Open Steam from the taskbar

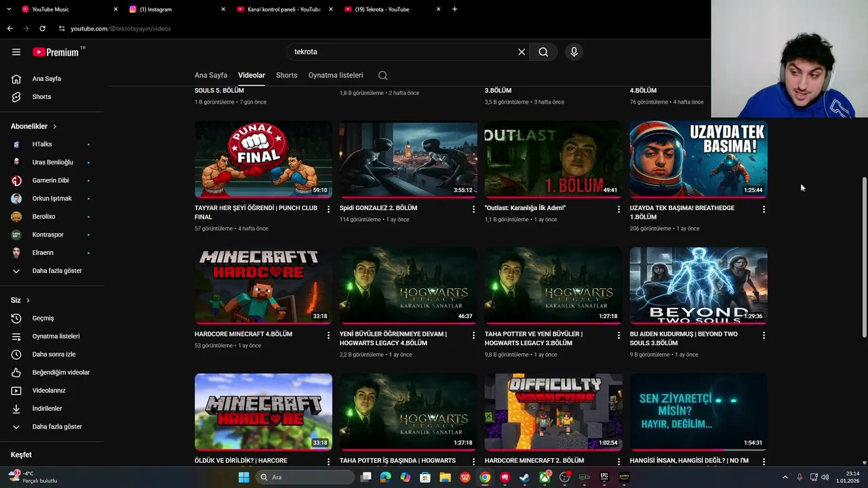(x=524, y=477)
